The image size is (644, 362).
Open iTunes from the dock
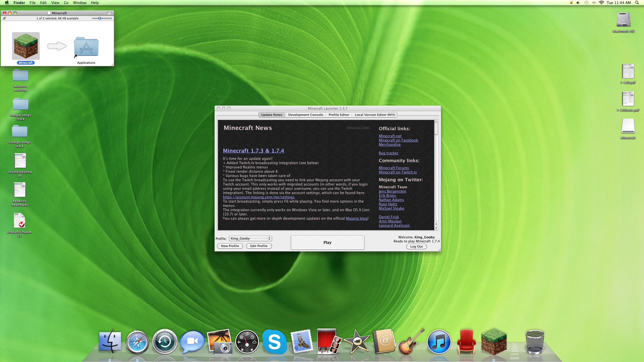439,342
